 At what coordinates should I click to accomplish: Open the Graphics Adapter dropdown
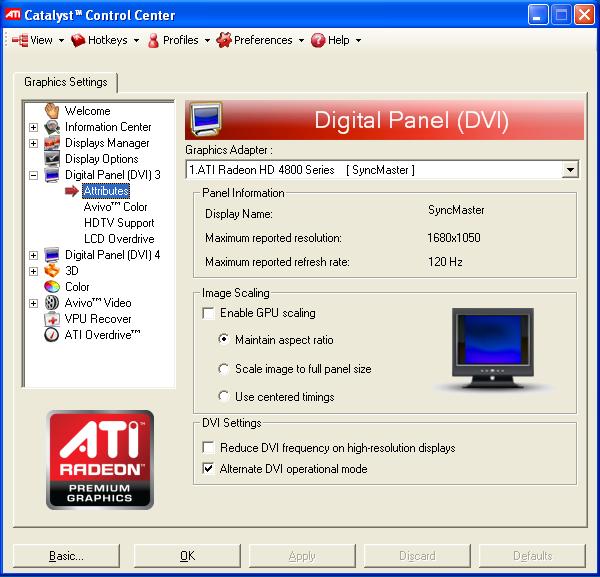569,170
